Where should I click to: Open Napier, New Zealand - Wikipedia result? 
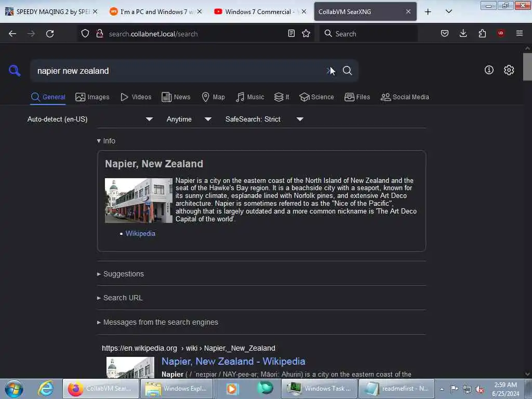click(x=233, y=362)
